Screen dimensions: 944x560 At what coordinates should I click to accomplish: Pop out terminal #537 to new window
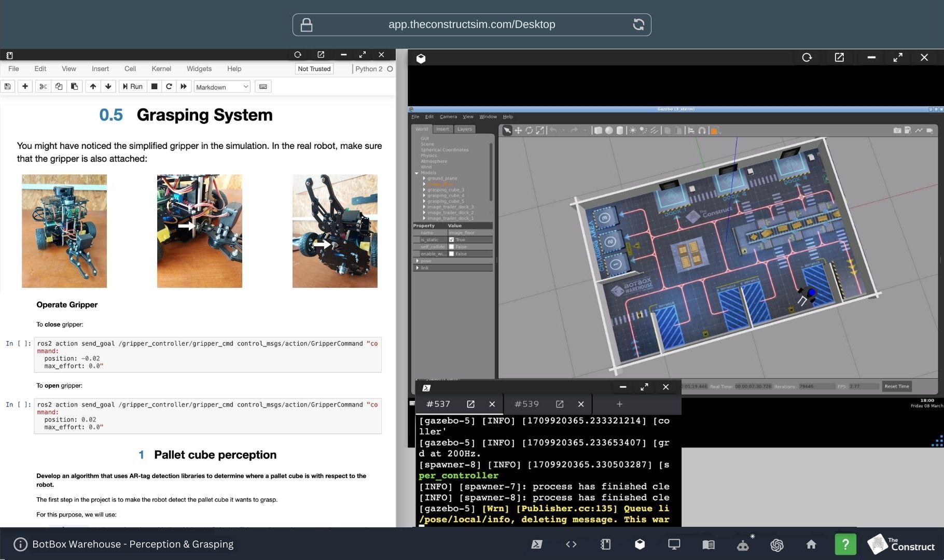[x=470, y=404]
